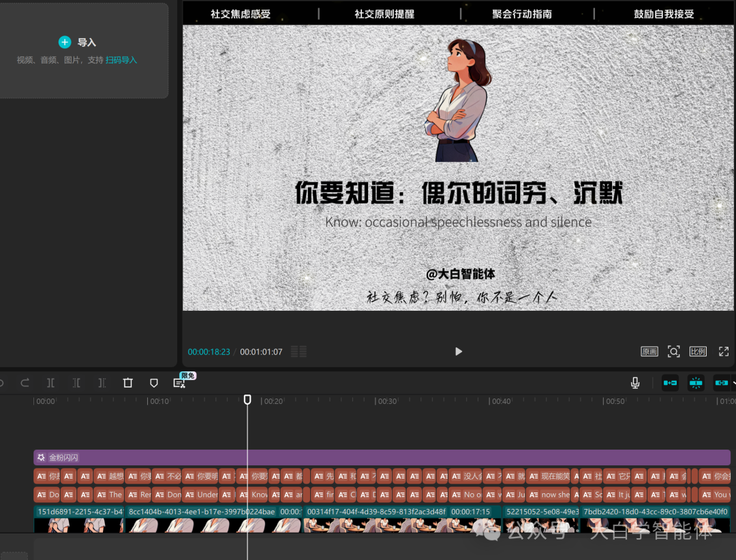Screen dimensions: 736x560
Task: Select the cartoon woman figure in preview
Action: click(x=458, y=100)
